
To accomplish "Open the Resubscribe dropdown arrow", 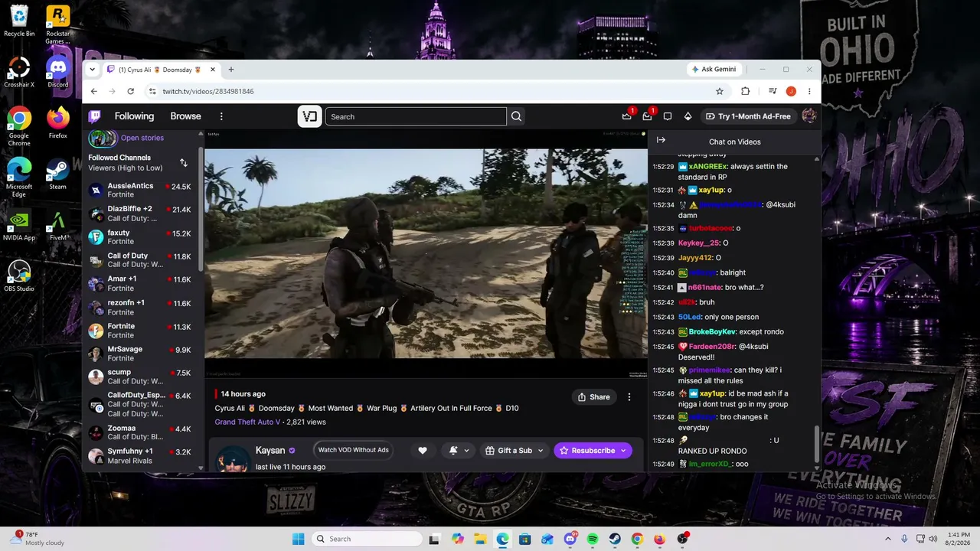I will [623, 451].
